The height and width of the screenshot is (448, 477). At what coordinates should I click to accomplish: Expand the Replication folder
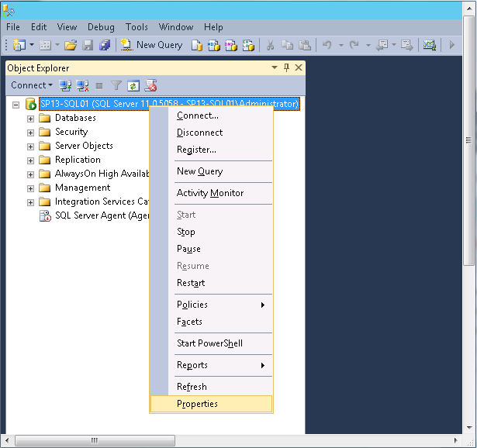click(30, 160)
